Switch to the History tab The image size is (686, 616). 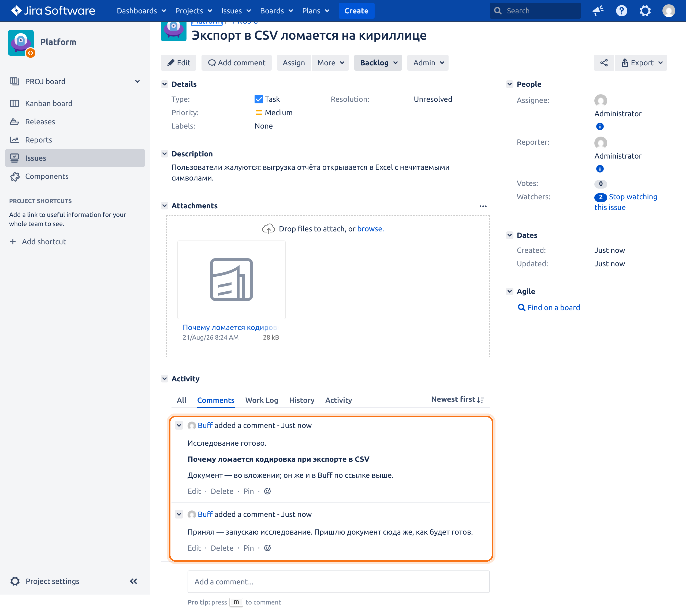[302, 400]
